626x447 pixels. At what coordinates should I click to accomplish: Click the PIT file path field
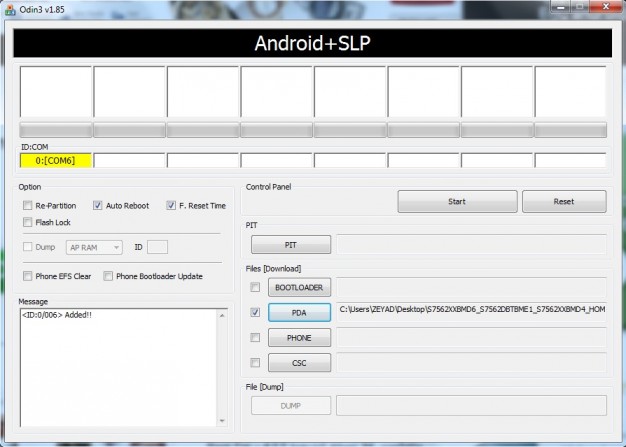pos(471,244)
